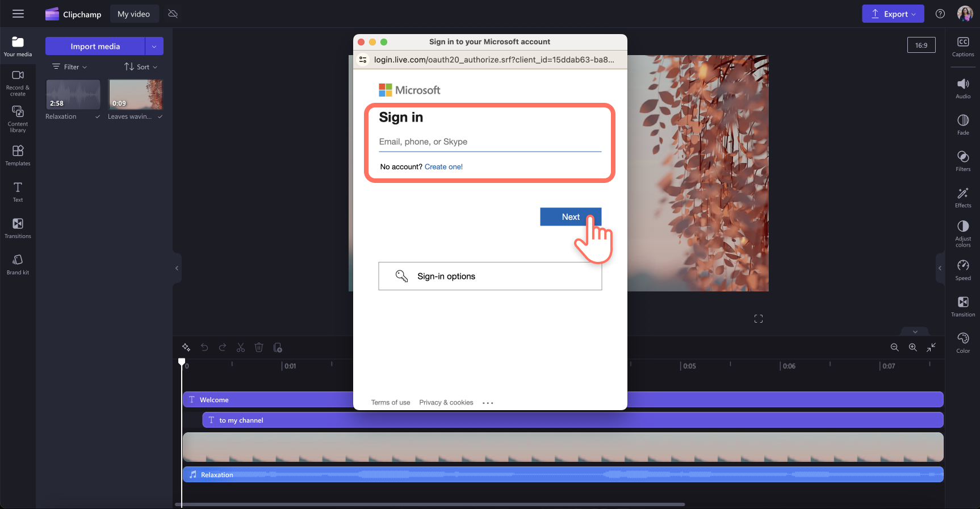Click the cloud sync off icon

point(173,14)
